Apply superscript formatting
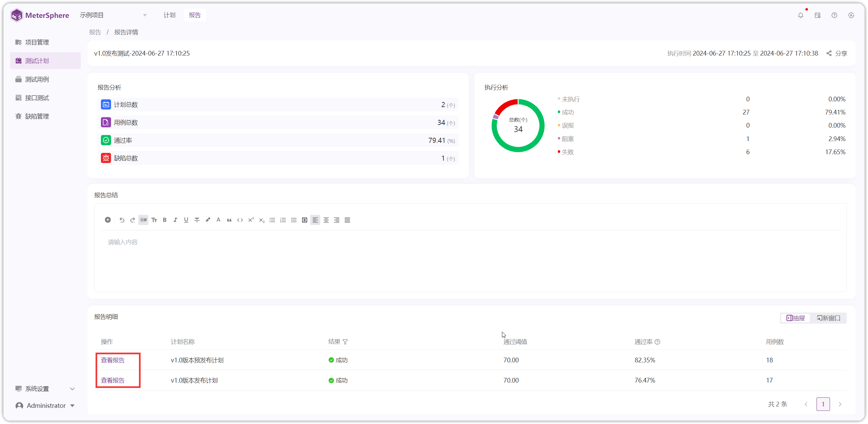Screen dimensions: 868x424 tap(251, 220)
